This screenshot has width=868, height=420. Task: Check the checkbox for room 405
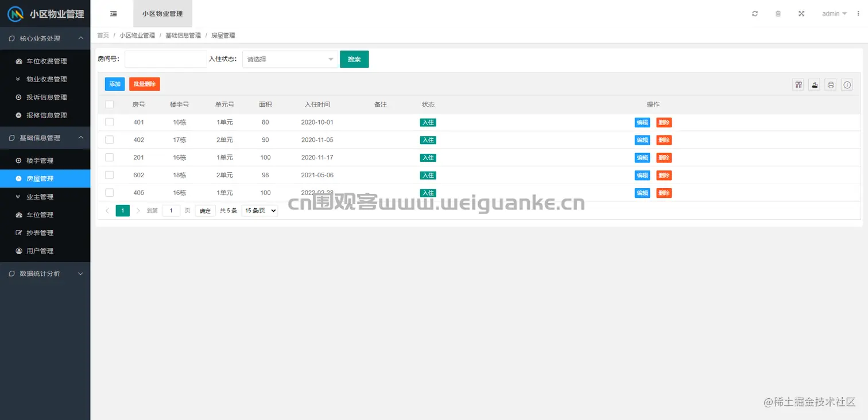coord(110,193)
